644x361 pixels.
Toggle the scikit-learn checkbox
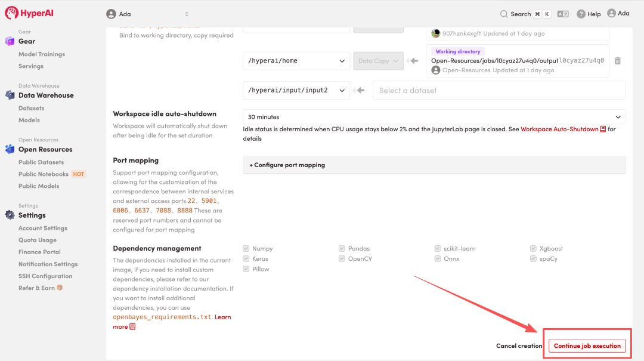[438, 248]
